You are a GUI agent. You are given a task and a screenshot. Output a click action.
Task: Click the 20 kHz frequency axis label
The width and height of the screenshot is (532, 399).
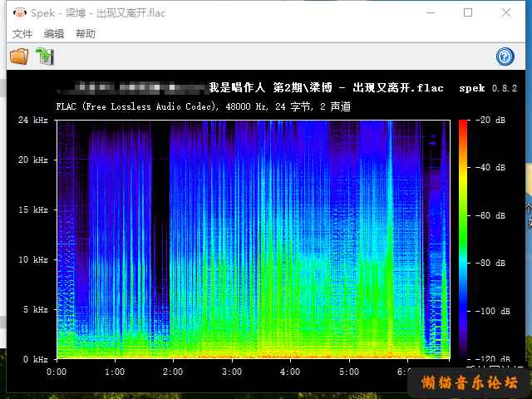(x=33, y=160)
